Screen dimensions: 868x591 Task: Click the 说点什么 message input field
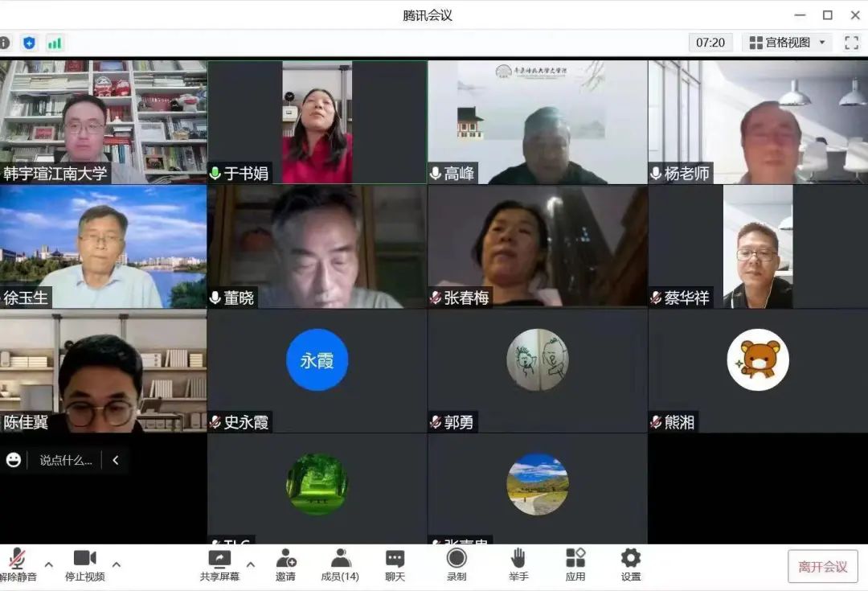point(66,460)
